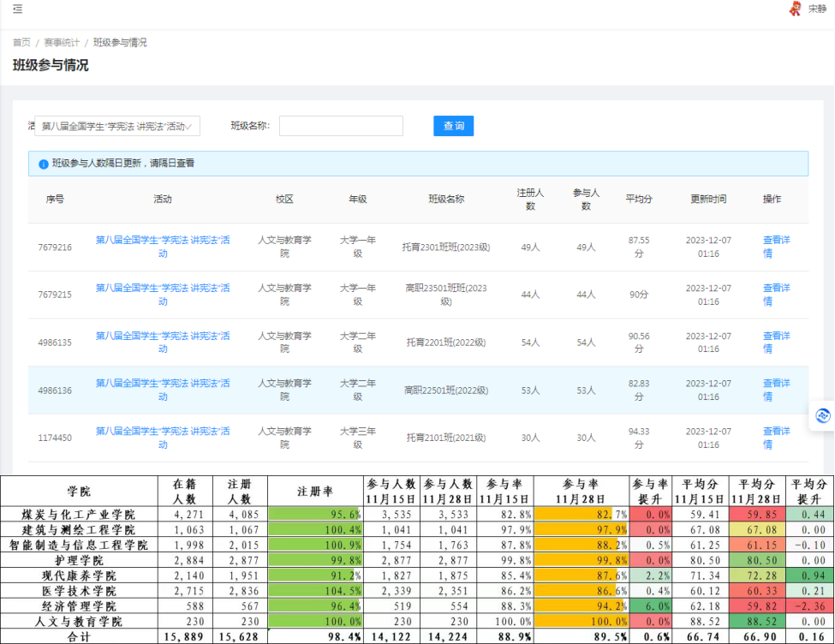Click the floating blue icon at right edge
Viewport: 835px width, 644px height.
[822, 415]
